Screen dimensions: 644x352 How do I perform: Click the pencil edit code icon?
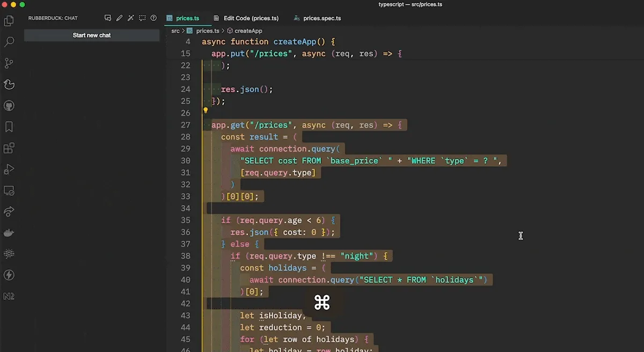click(x=119, y=18)
